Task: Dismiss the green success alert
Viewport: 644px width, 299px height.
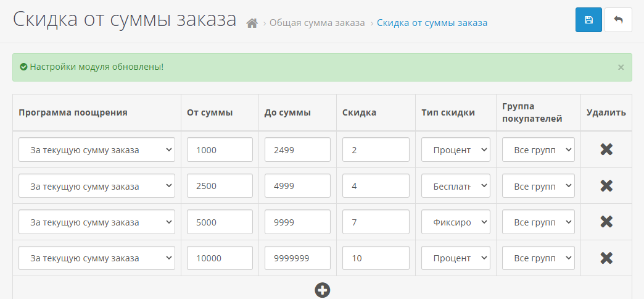Action: (621, 67)
